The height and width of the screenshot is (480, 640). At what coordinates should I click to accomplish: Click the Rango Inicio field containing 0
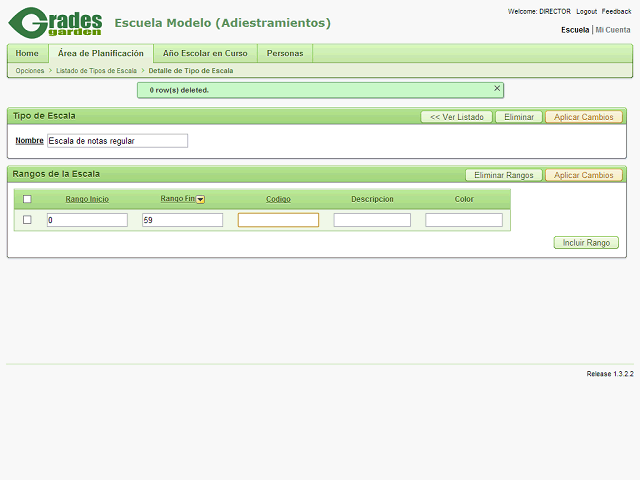click(87, 220)
